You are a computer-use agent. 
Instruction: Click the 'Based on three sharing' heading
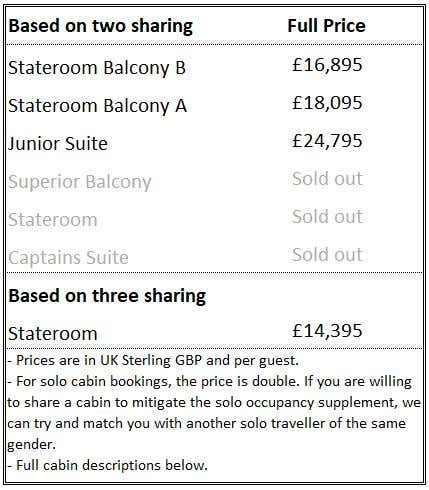click(107, 296)
